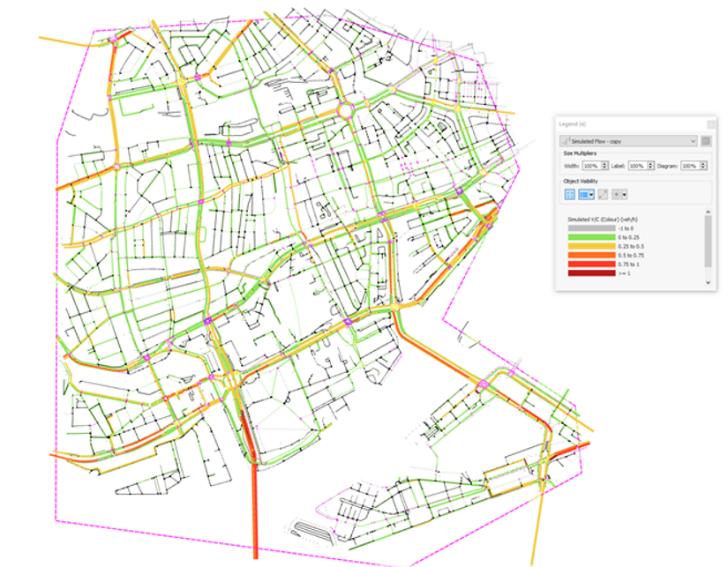Click the legend scrollbar up arrow
Viewport: 728px width, 567px height.
point(708,212)
